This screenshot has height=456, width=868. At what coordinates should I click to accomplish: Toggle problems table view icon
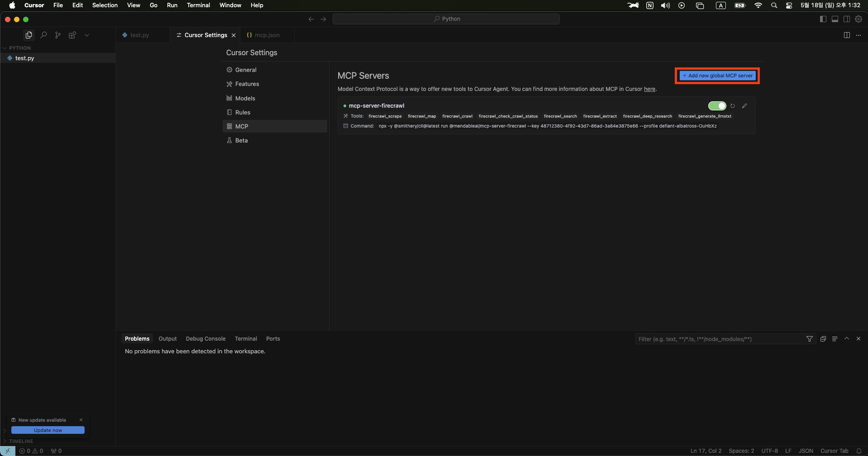[835, 339]
